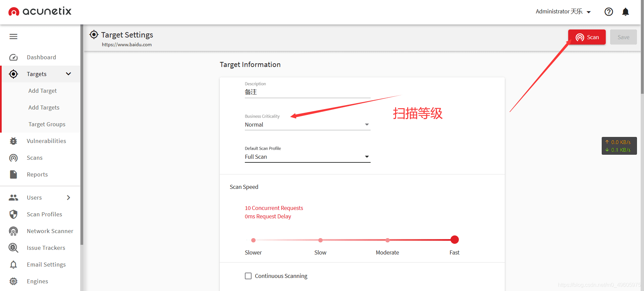
Task: Enable the Continuous Scanning checkbox
Action: [248, 276]
